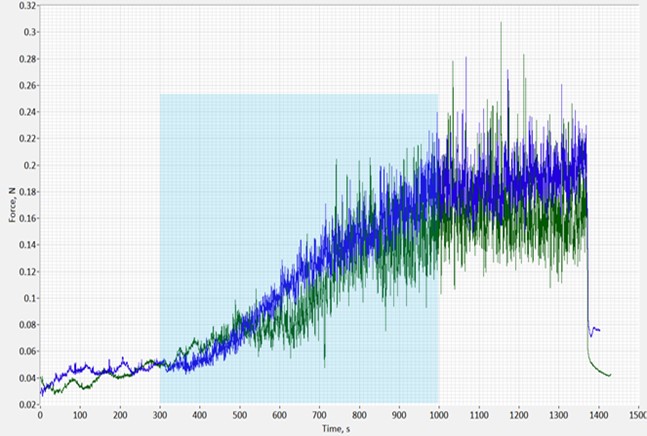Click the 500 tick on the time axis
This screenshot has height=436, width=647.
click(239, 415)
